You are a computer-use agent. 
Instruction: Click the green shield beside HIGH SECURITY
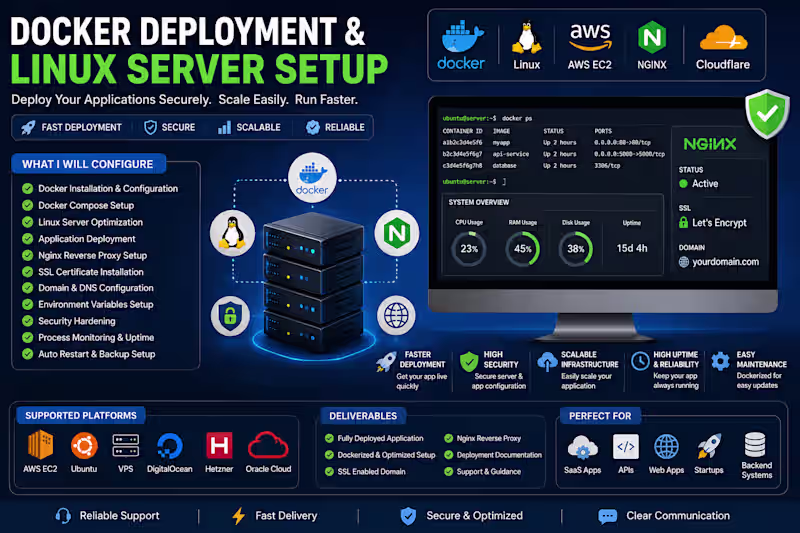pos(469,362)
